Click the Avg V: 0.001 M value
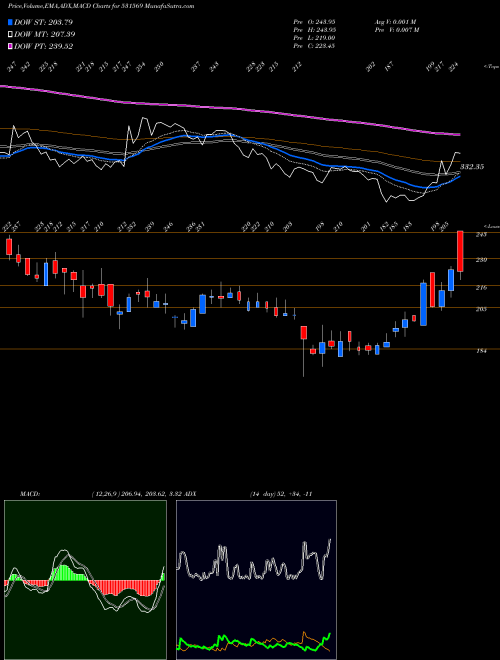500x660 pixels. [395, 21]
